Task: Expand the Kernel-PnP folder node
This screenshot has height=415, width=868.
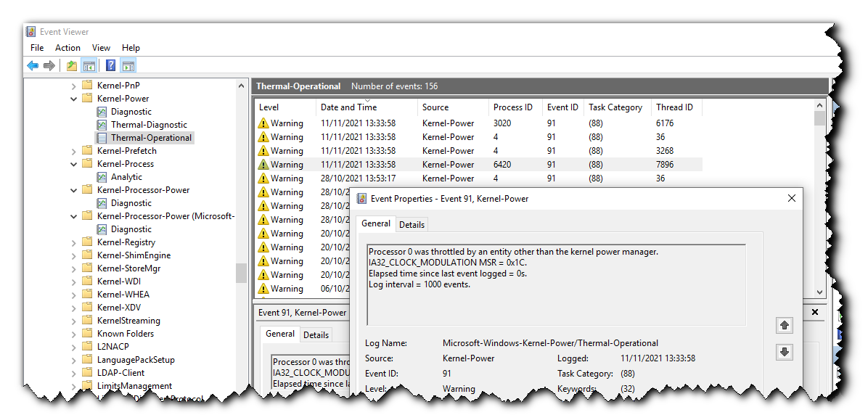Action: [x=74, y=86]
